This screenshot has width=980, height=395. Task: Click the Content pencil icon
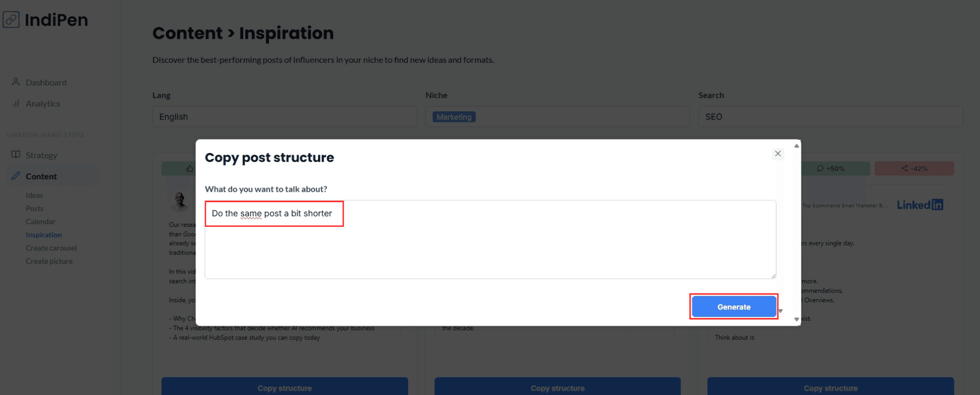pos(16,176)
